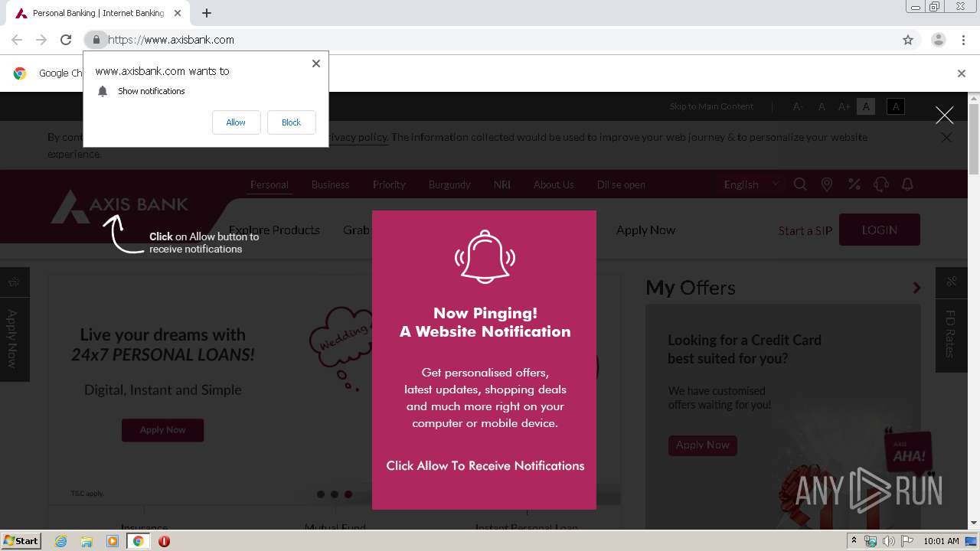Screen dimensions: 980x551
Task: Click the privacy policy link
Action: [x=360, y=138]
